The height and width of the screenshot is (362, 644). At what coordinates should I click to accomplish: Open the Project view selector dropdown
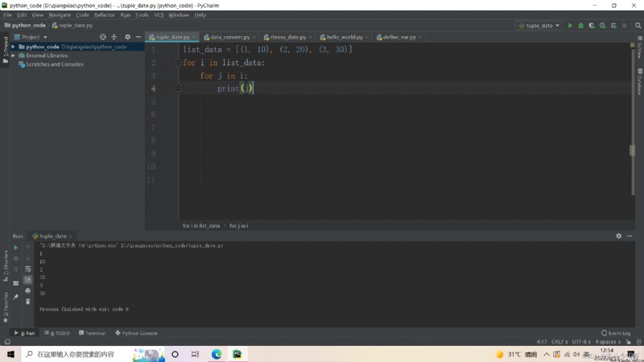pyautogui.click(x=31, y=37)
